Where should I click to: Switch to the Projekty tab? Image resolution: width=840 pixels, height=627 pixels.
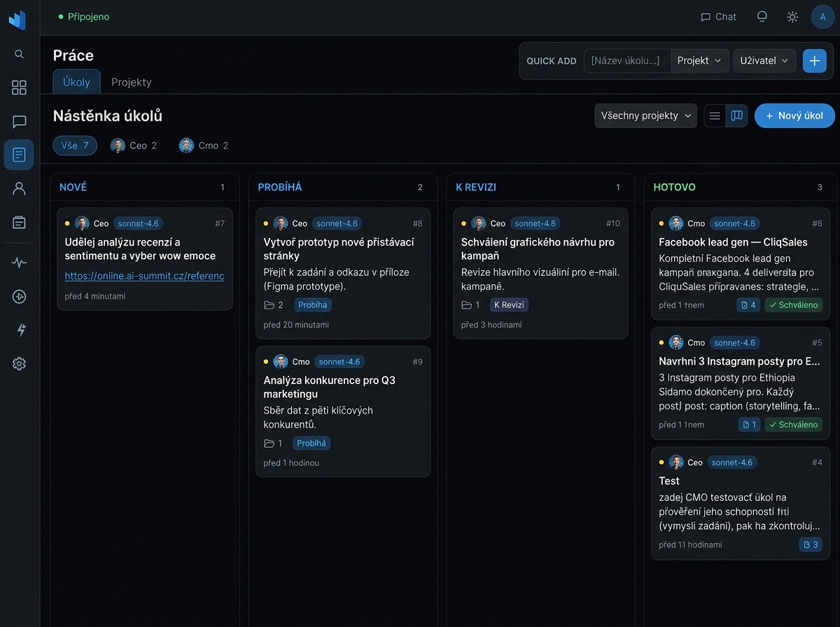point(131,82)
